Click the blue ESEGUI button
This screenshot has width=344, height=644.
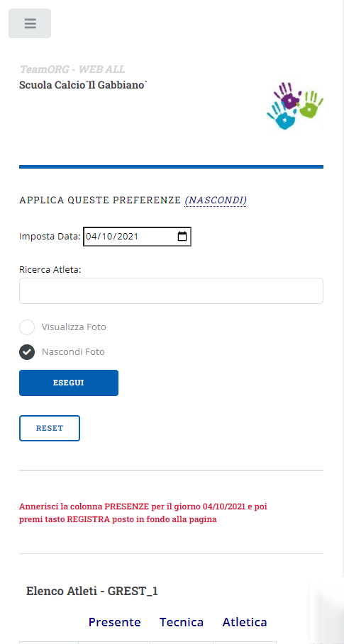pyautogui.click(x=69, y=383)
